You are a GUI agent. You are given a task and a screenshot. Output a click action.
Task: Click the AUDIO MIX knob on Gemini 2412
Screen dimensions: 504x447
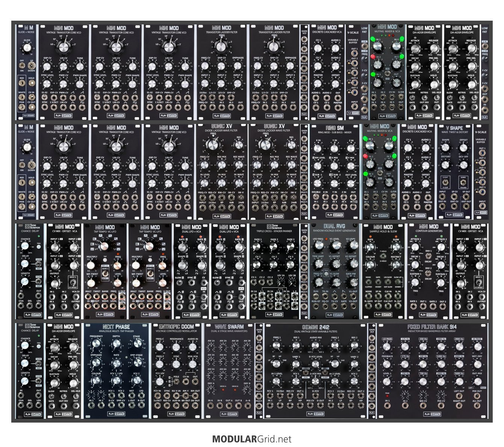pyautogui.click(x=315, y=346)
